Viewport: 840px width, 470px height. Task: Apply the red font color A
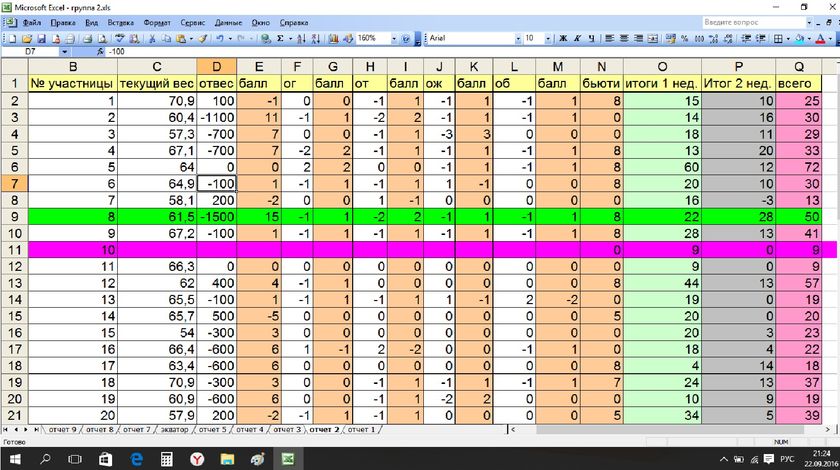[820, 39]
